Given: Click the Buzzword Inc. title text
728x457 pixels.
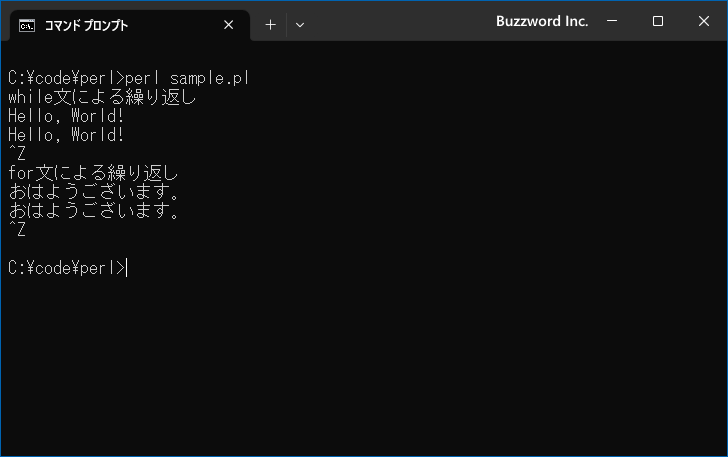Looking at the screenshot, I should point(542,21).
